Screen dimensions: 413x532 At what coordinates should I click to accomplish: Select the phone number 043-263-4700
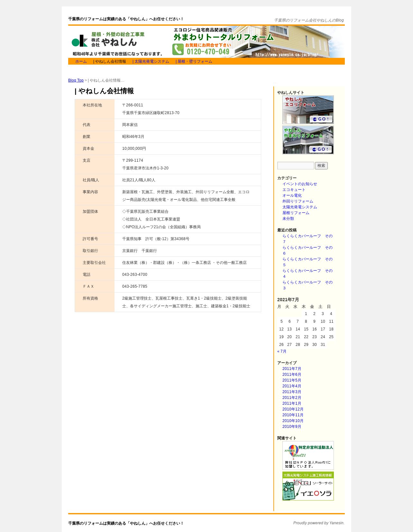[135, 275]
